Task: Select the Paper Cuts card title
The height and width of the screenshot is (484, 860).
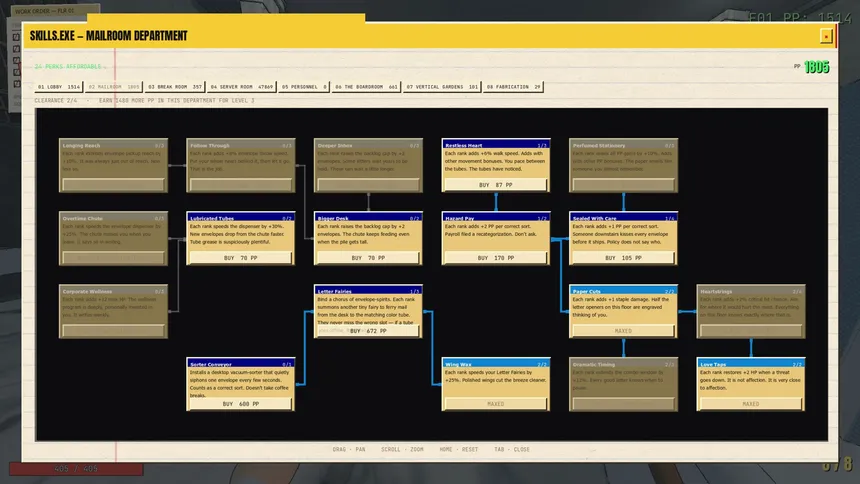Action: pyautogui.click(x=586, y=291)
